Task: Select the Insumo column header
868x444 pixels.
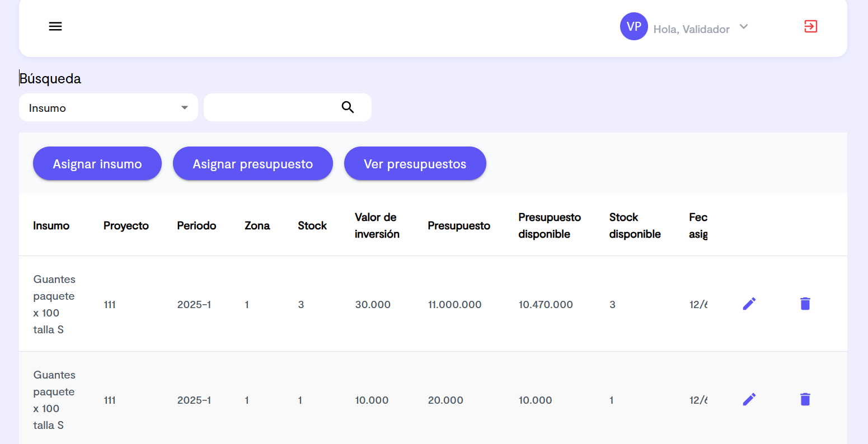Action: [x=51, y=225]
